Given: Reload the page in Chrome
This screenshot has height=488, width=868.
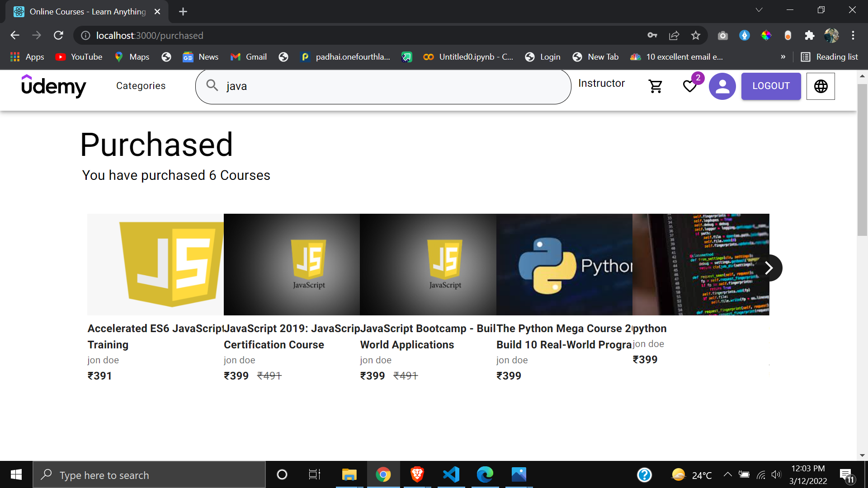Looking at the screenshot, I should tap(58, 35).
